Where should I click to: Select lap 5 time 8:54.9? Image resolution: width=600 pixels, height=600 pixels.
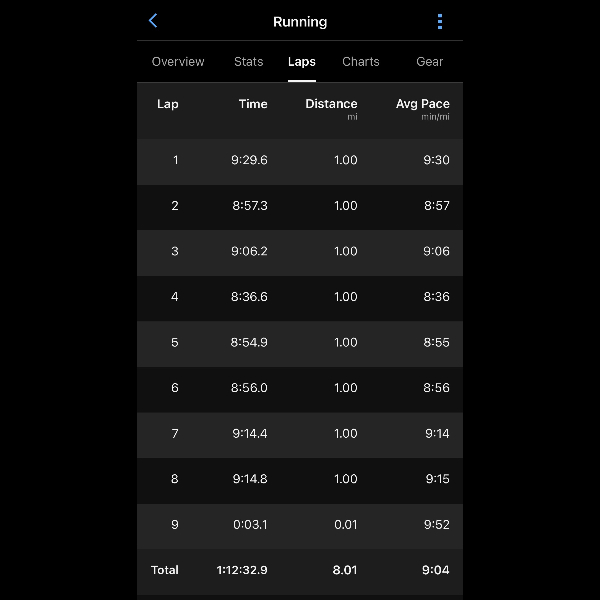click(249, 342)
